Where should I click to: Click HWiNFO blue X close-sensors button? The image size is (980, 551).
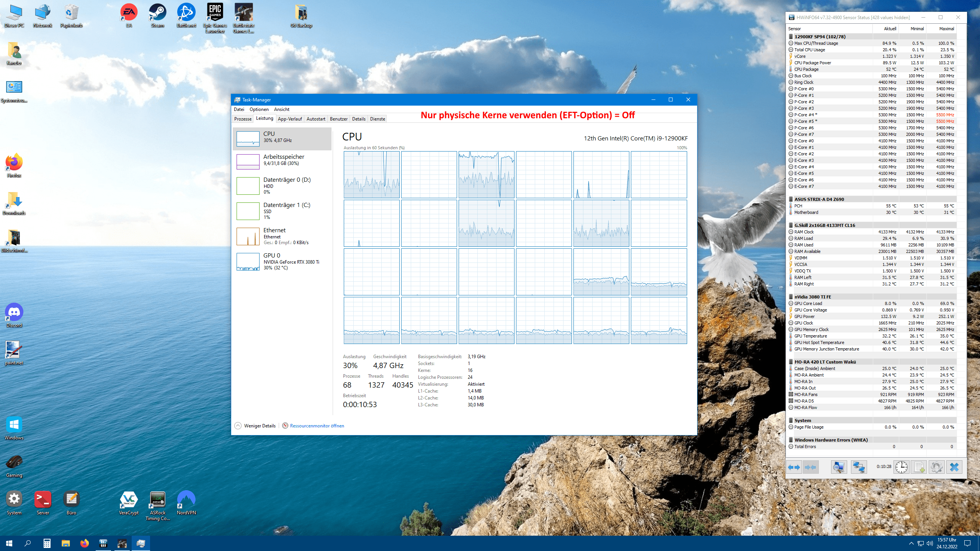coord(954,467)
